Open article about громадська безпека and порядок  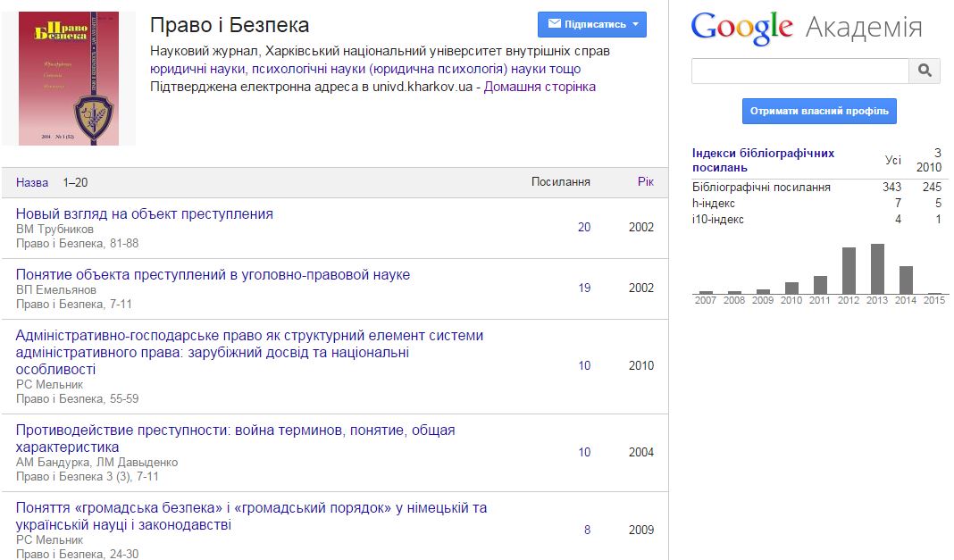(x=251, y=507)
